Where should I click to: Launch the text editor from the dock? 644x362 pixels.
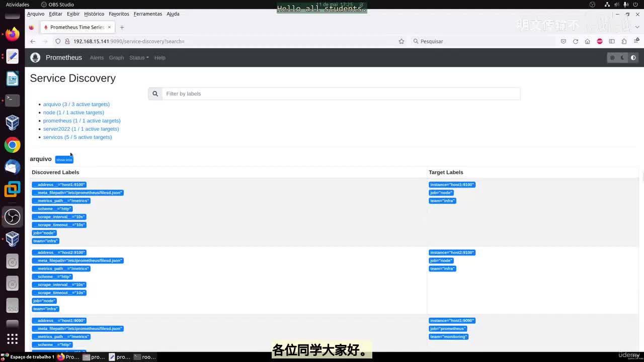point(12,56)
